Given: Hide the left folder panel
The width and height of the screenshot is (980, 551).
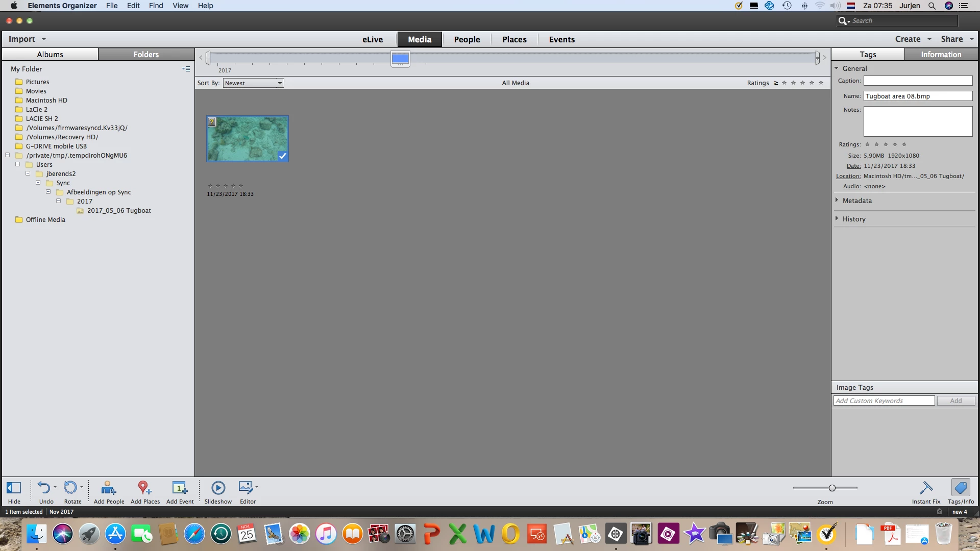Looking at the screenshot, I should [x=14, y=488].
